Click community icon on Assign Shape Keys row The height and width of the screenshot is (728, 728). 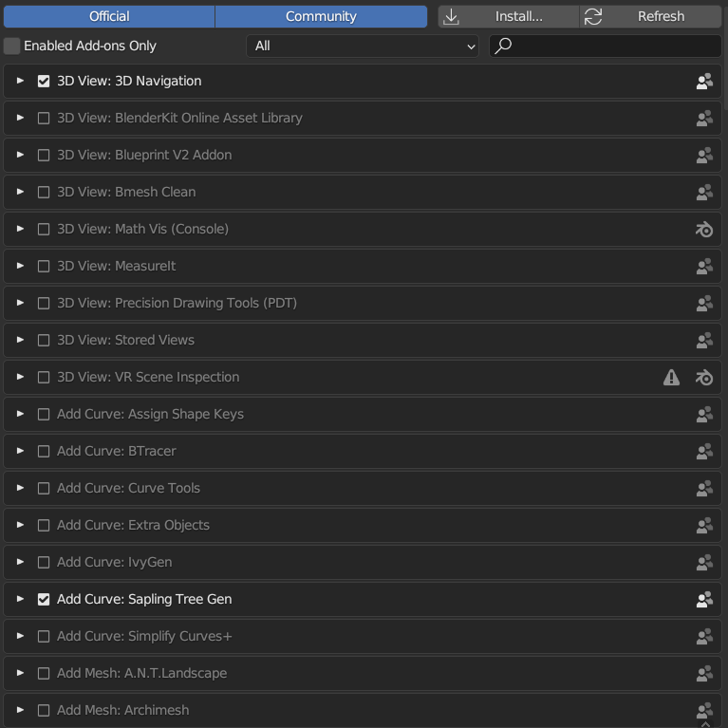pyautogui.click(x=704, y=415)
